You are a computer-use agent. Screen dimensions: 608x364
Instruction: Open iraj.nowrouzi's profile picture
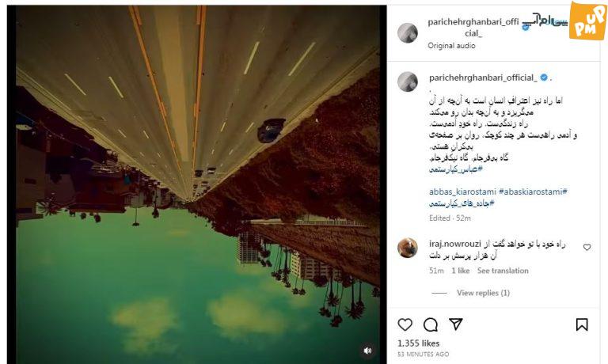tap(408, 248)
